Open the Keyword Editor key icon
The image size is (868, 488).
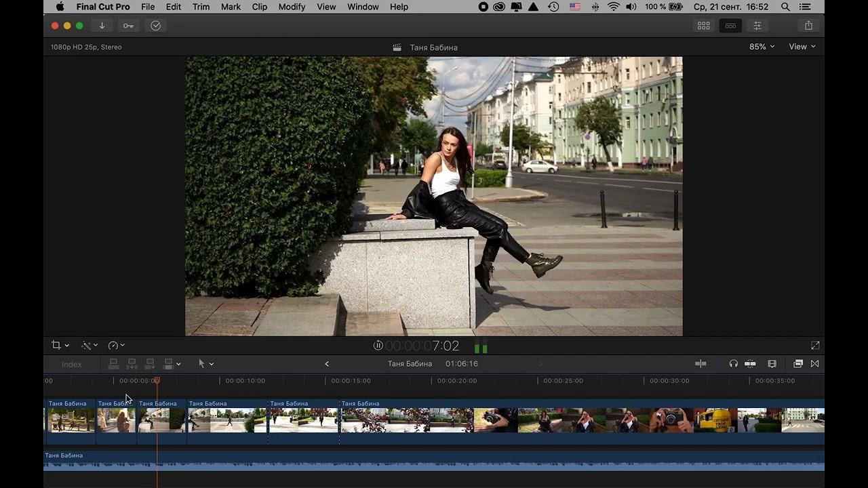[x=128, y=26]
